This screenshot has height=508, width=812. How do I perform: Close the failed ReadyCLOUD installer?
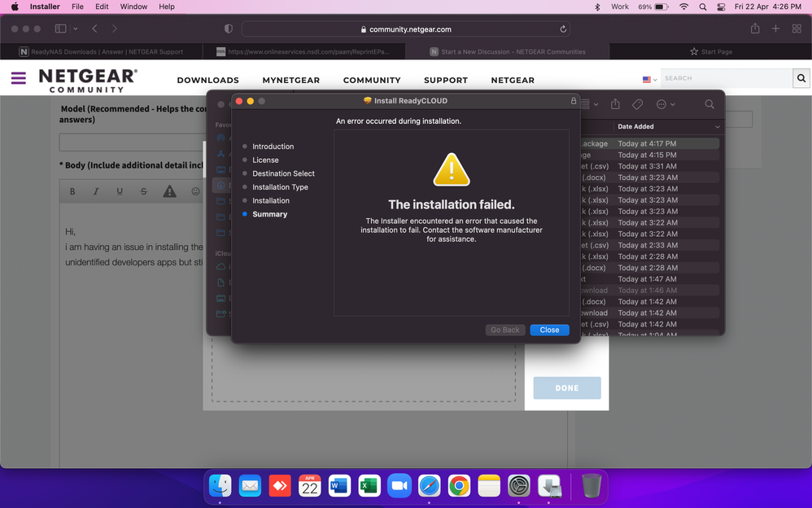click(549, 330)
